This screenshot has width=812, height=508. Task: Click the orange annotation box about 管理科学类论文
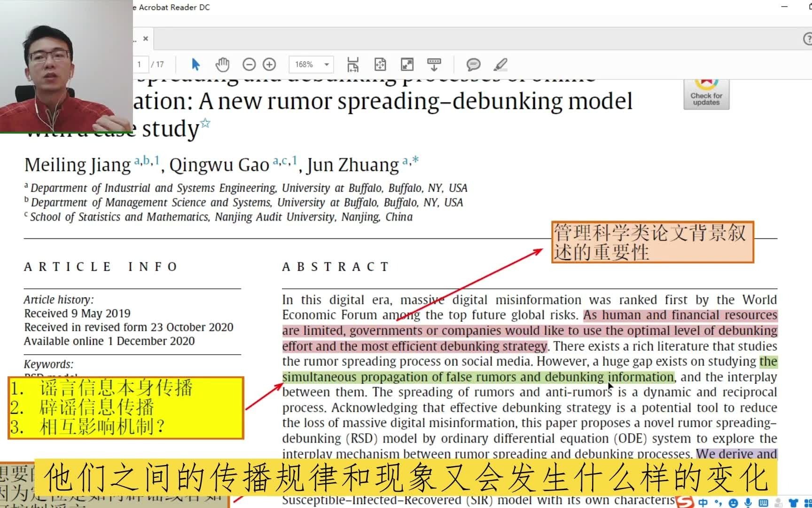(x=653, y=242)
